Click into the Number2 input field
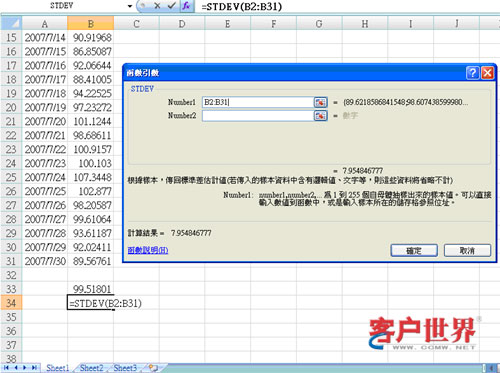The height and width of the screenshot is (373, 500). coord(258,116)
